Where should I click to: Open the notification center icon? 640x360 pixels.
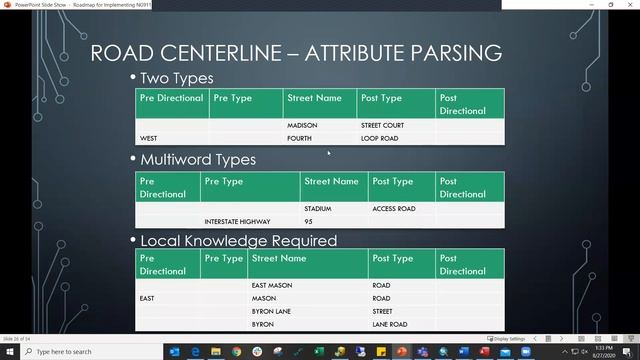click(x=627, y=351)
